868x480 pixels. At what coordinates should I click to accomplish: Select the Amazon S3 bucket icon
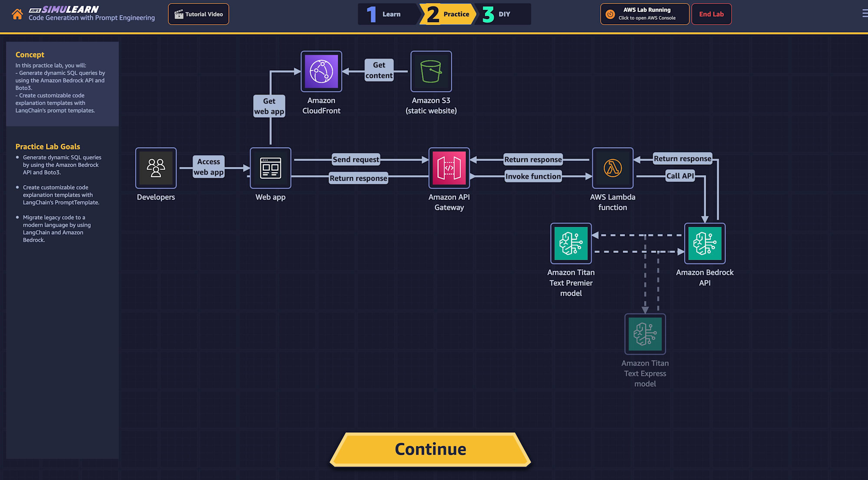click(x=431, y=72)
